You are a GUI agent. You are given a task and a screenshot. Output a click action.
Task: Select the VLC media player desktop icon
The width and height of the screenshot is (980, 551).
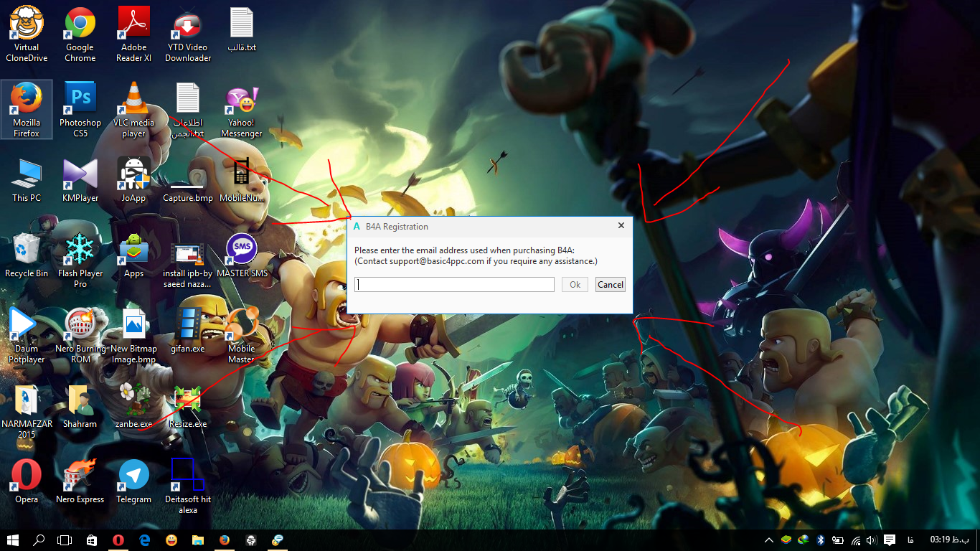pos(133,109)
